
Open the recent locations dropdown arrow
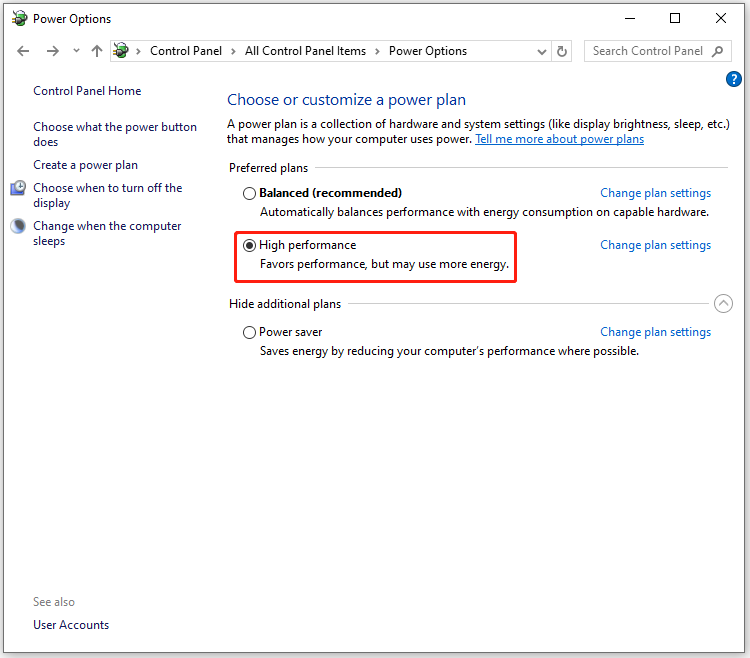[76, 51]
